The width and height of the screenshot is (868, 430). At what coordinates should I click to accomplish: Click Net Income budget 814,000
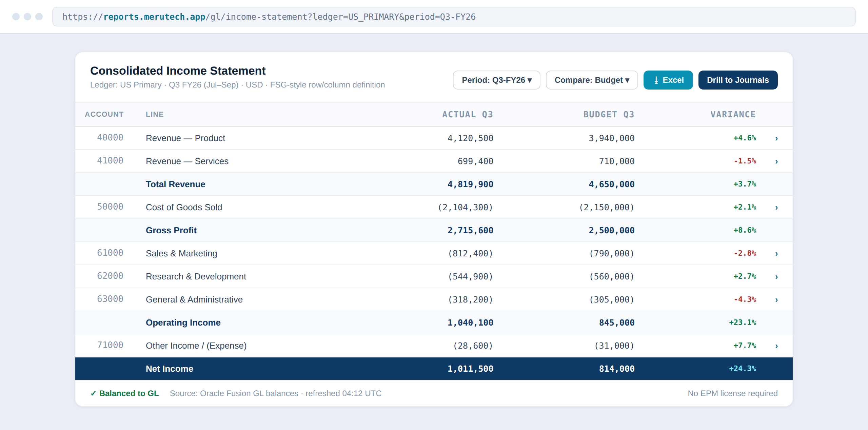(x=617, y=369)
